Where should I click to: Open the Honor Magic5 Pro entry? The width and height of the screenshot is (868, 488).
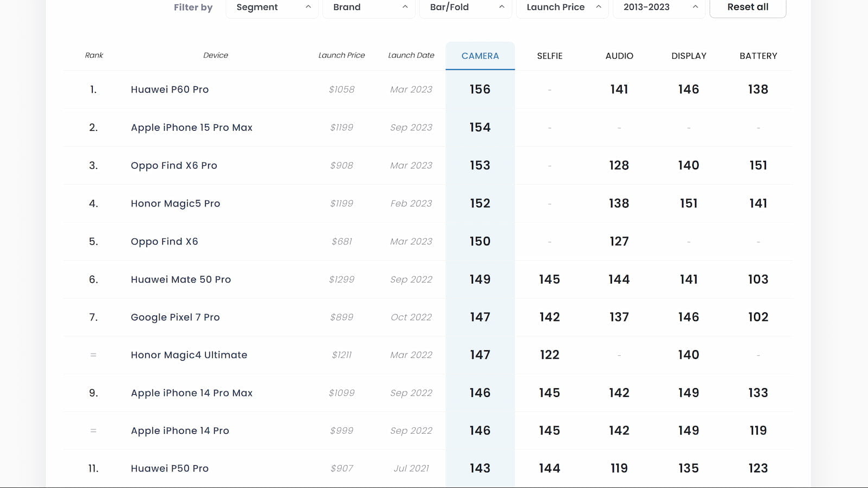tap(175, 203)
